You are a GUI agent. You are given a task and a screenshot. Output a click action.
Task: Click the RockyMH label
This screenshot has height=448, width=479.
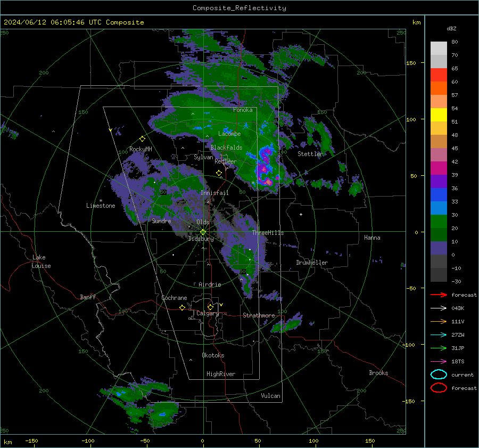141,149
